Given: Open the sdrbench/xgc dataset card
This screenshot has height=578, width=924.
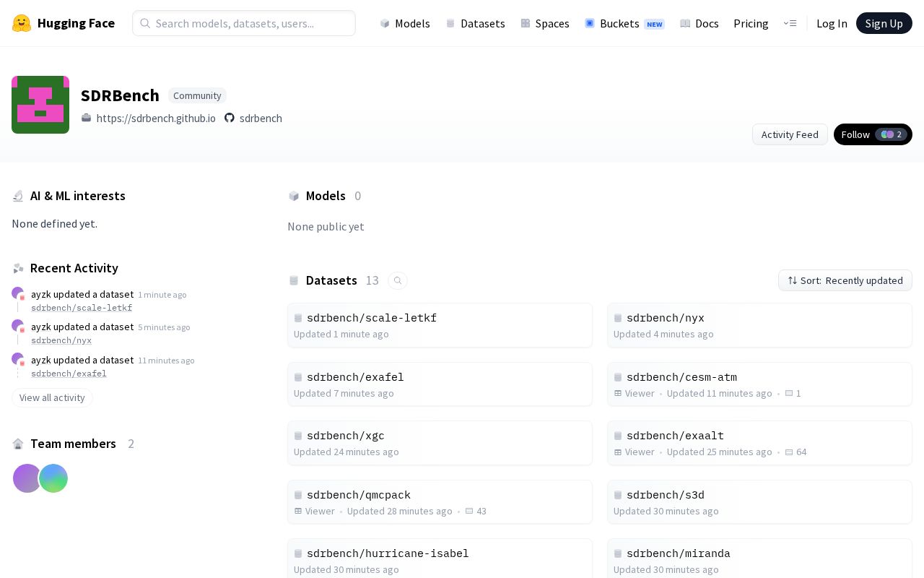Looking at the screenshot, I should coord(440,443).
